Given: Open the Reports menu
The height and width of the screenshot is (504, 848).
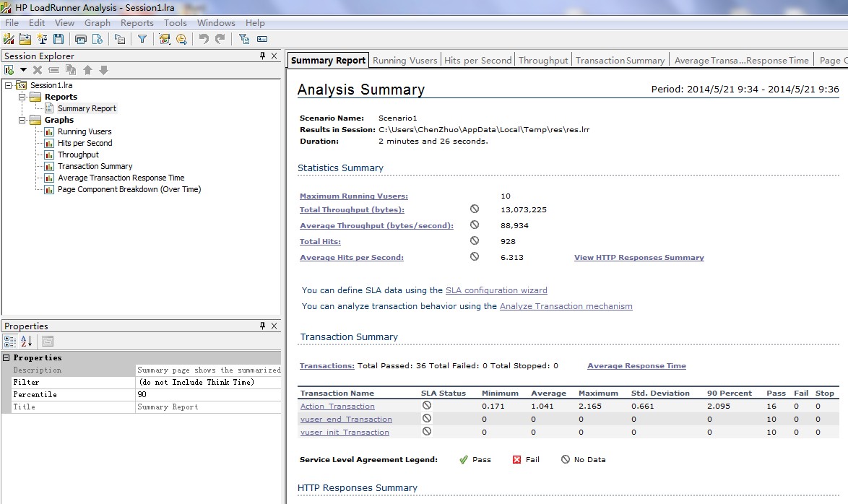Looking at the screenshot, I should click(137, 22).
